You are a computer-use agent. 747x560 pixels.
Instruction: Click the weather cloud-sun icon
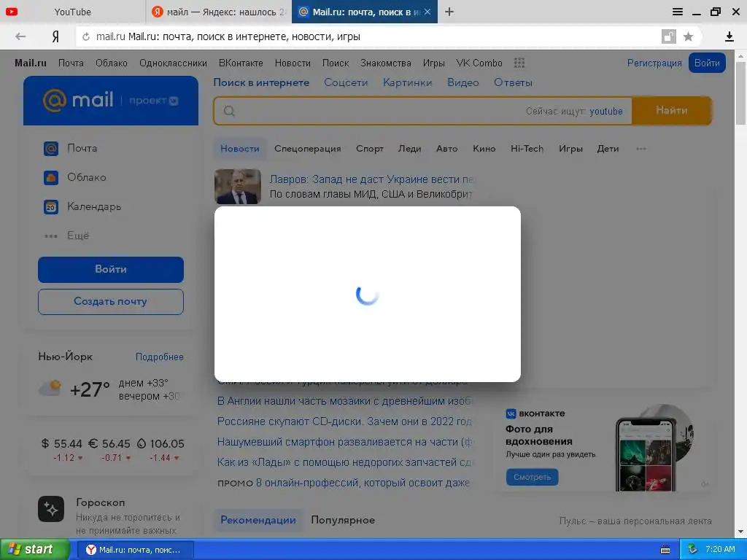tap(50, 389)
